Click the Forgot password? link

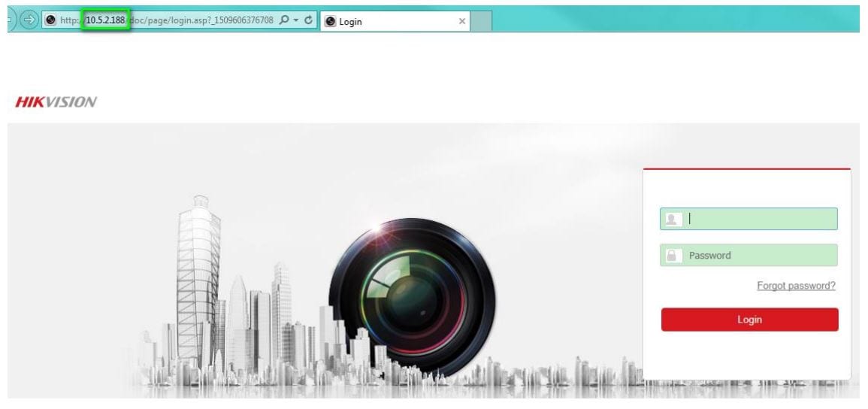[x=796, y=286]
